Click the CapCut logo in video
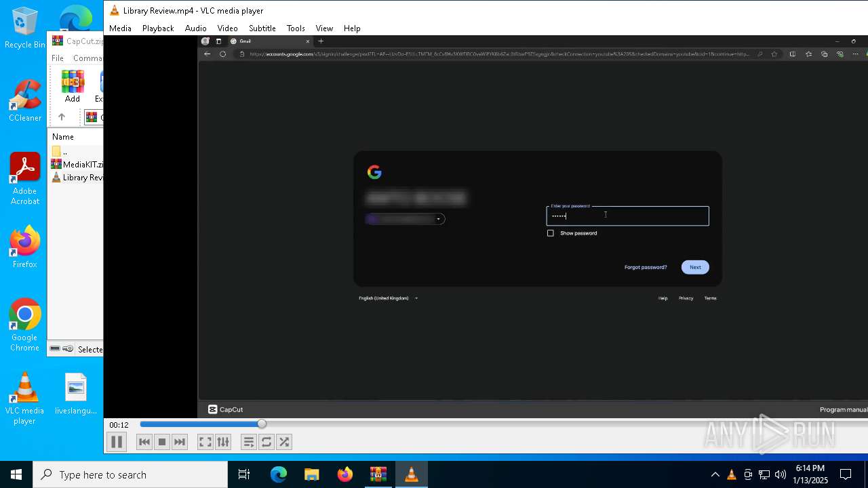The width and height of the screenshot is (868, 488). tap(226, 409)
